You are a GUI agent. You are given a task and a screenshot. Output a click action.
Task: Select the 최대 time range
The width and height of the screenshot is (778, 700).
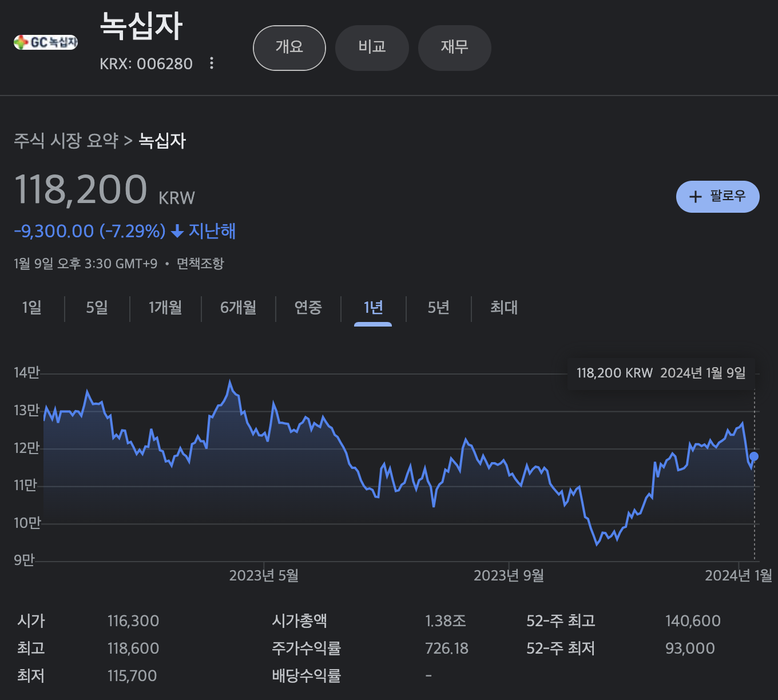(x=504, y=308)
